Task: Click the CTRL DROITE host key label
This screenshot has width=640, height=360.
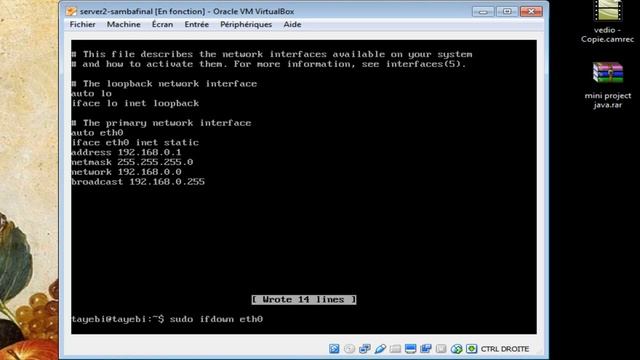Action: [505, 349]
